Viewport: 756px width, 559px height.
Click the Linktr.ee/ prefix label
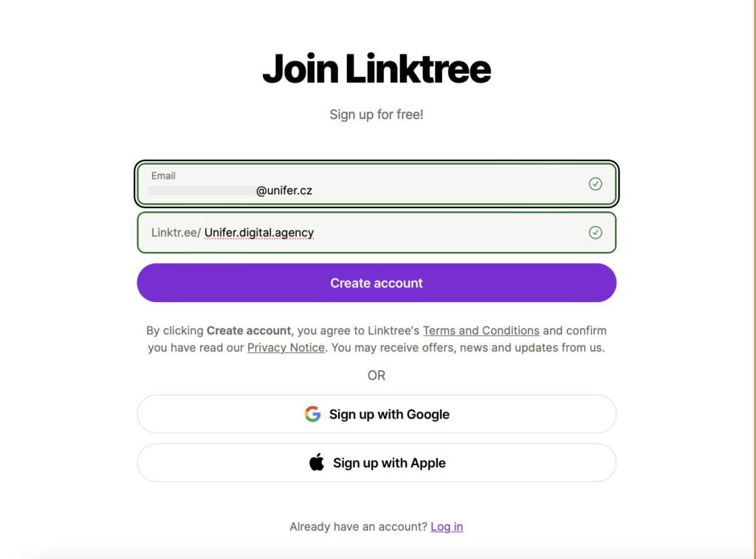tap(176, 233)
